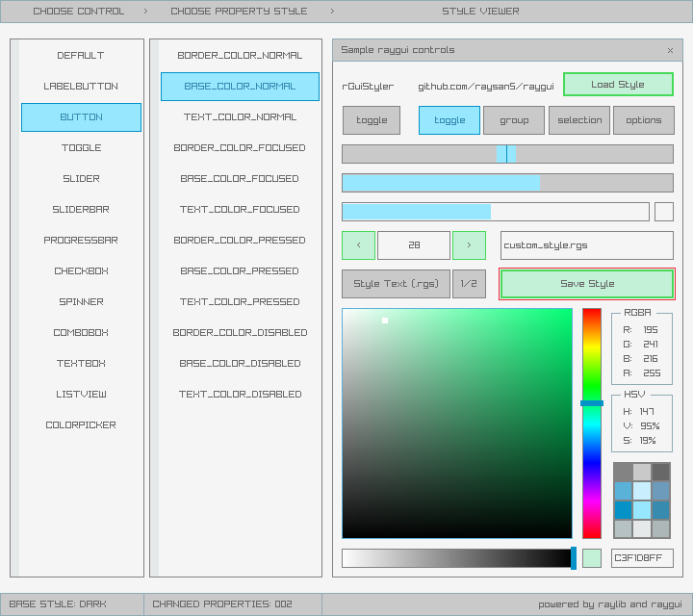693x616 pixels.
Task: Pick TEXT_COLOR_DISABLED property
Action: pos(240,395)
